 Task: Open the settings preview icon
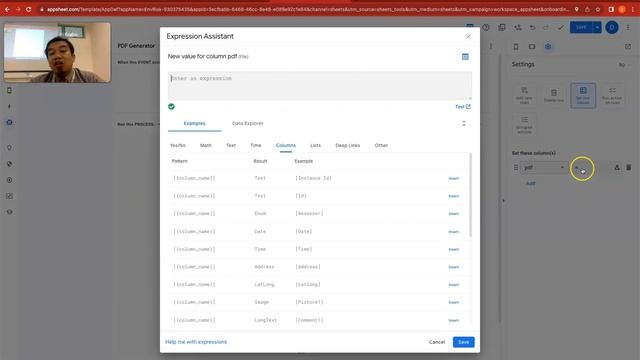click(548, 47)
